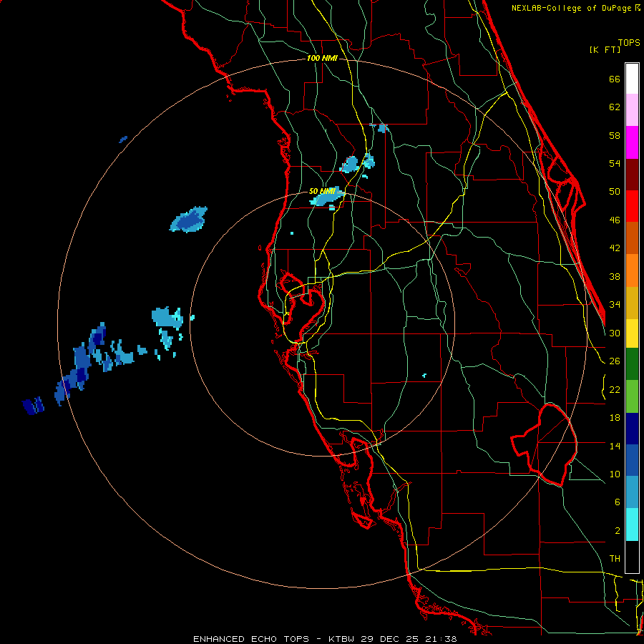Click the 6 value on the legend
The image size is (644, 644).
[617, 502]
